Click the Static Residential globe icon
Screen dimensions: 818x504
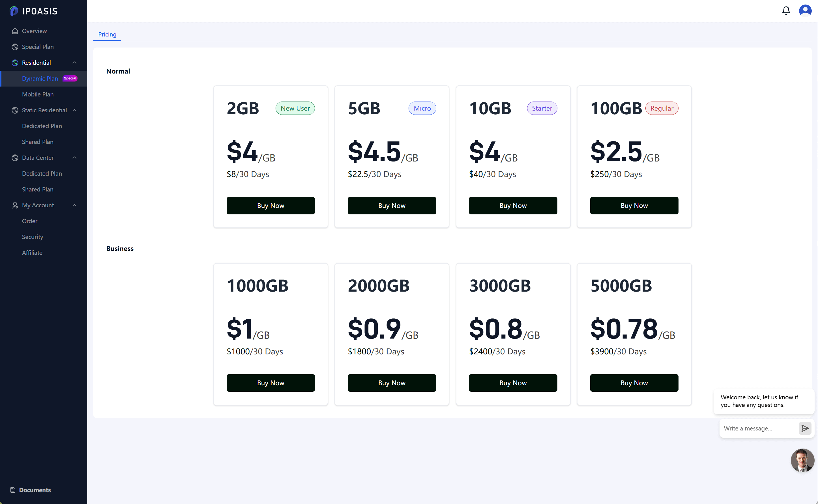pos(15,110)
